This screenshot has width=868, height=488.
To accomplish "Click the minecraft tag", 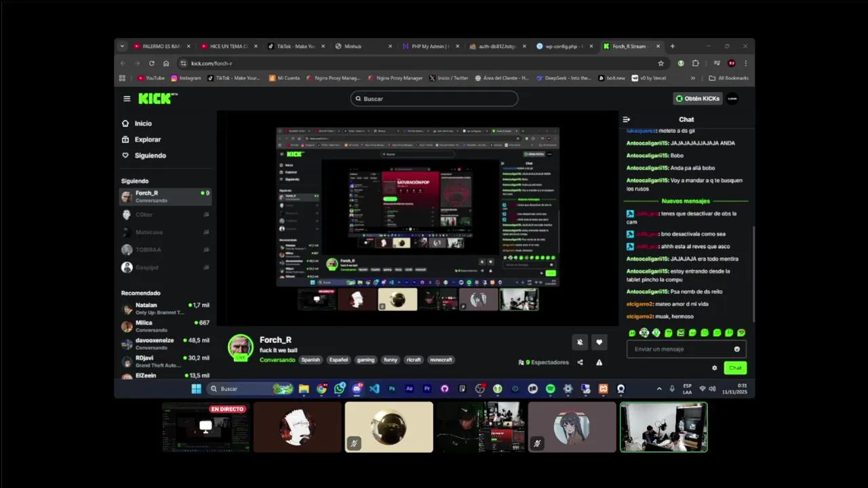I will pos(441,360).
